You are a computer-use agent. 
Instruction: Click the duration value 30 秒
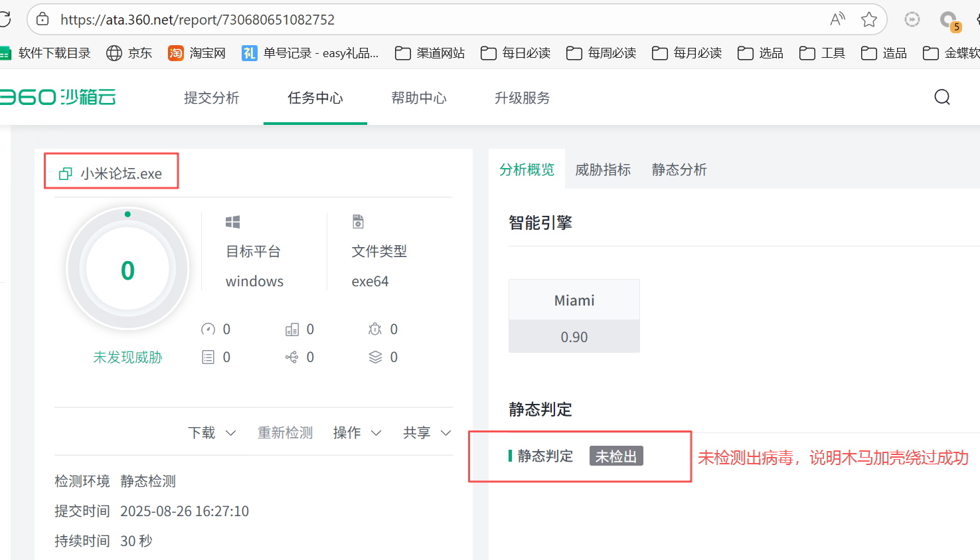(x=137, y=541)
